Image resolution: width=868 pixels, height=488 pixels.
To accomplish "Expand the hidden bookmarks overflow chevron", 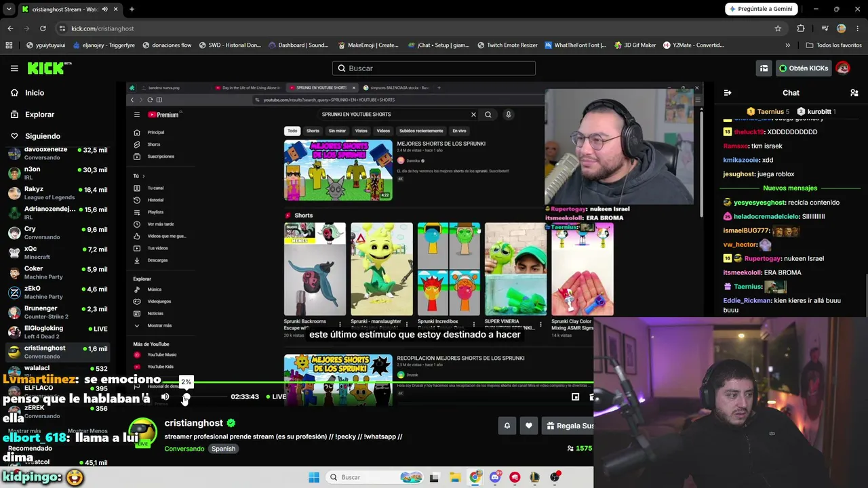I will click(787, 45).
